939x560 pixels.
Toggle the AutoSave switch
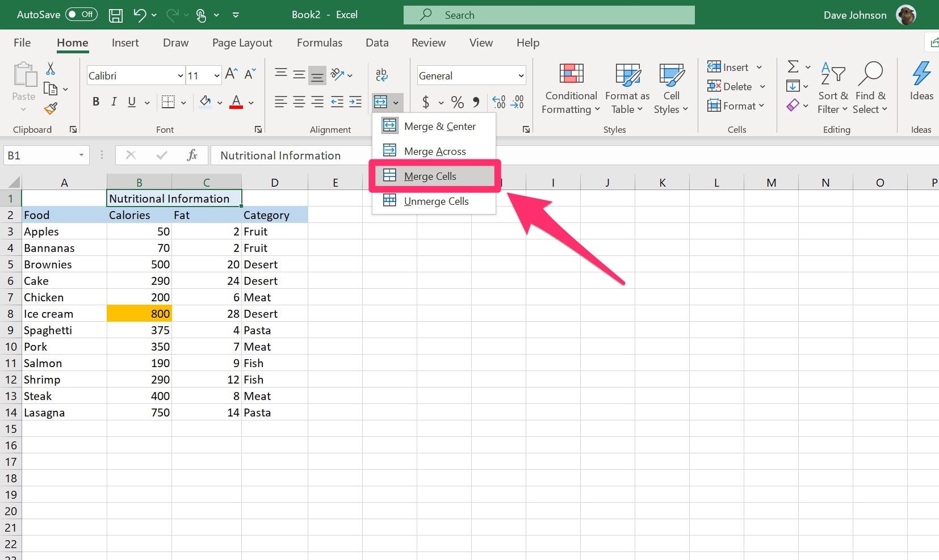[x=81, y=15]
